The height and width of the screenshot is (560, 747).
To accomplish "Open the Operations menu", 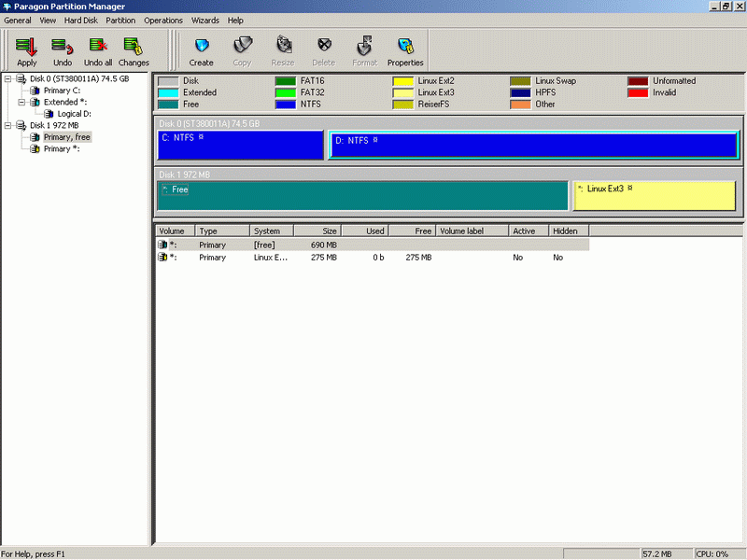I will click(x=163, y=21).
